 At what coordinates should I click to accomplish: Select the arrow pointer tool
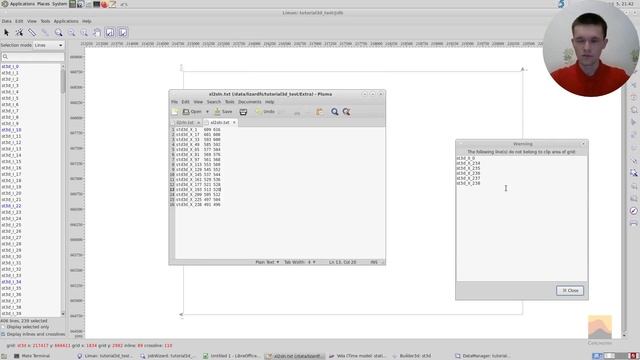click(x=7, y=33)
